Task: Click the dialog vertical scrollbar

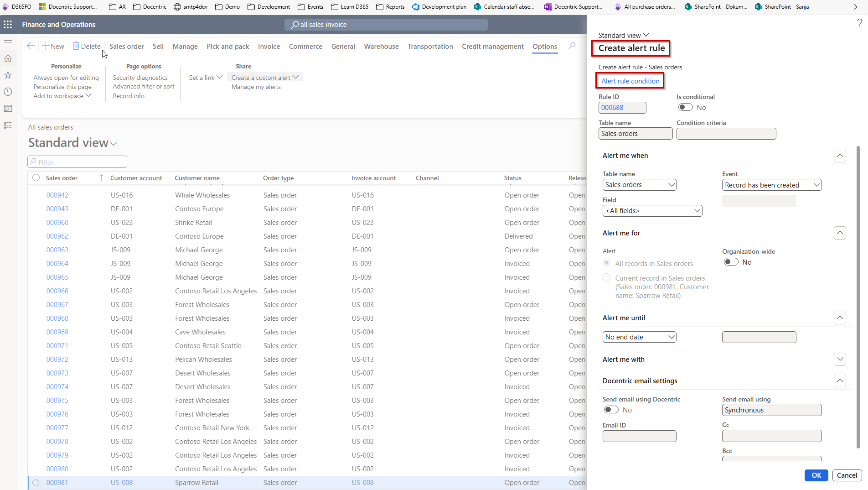Action: click(858, 297)
